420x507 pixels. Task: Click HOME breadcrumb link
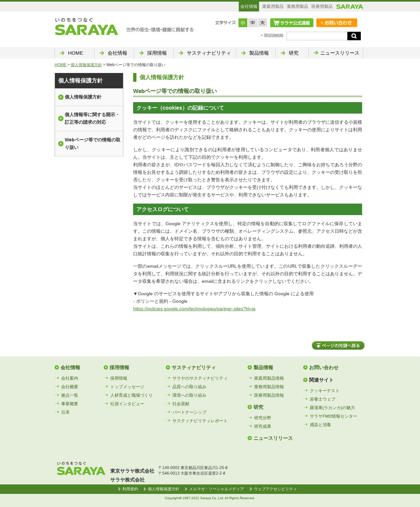tap(61, 65)
